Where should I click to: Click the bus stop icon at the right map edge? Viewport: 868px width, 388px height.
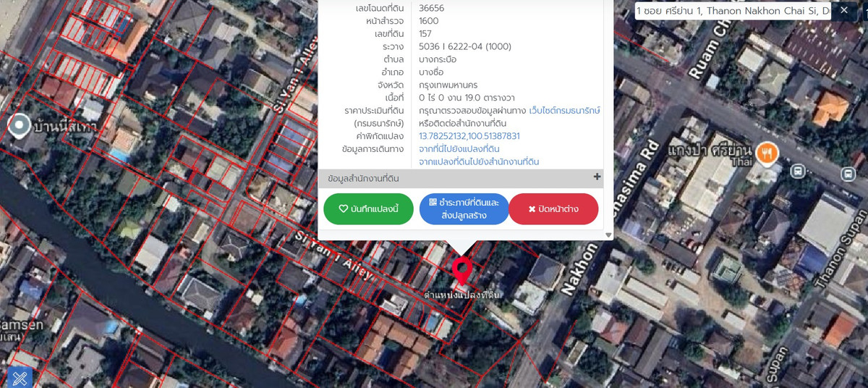point(848,174)
